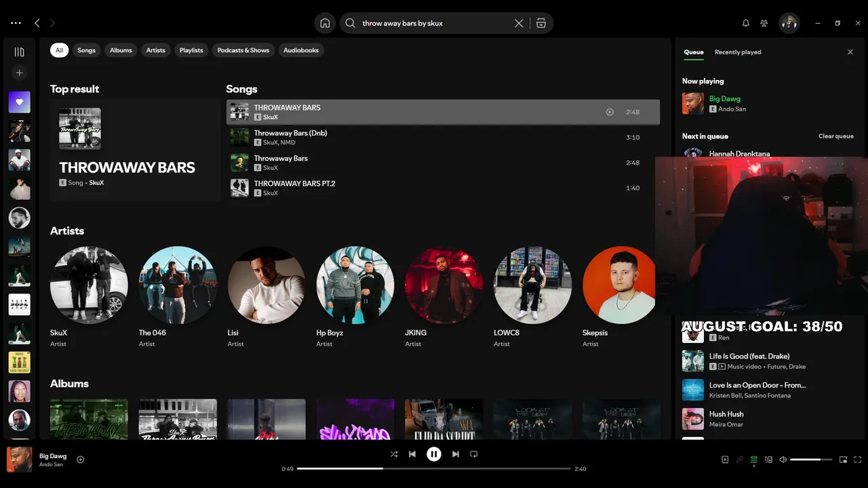Skip to next track
The width and height of the screenshot is (868, 488).
tap(456, 454)
